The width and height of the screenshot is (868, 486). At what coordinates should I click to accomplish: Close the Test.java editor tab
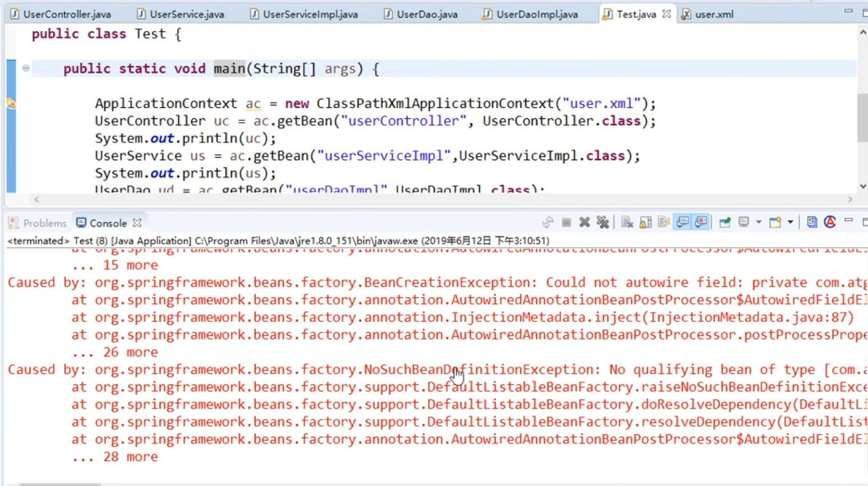coord(666,14)
